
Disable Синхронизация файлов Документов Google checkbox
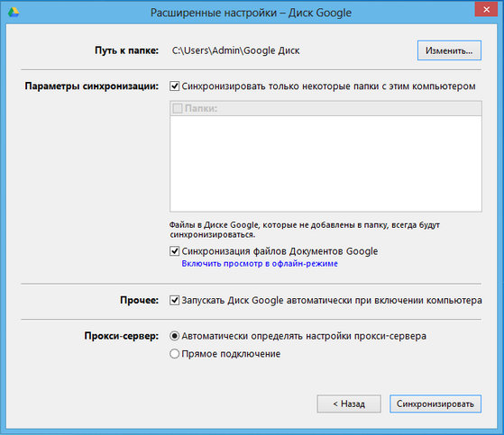click(x=174, y=251)
